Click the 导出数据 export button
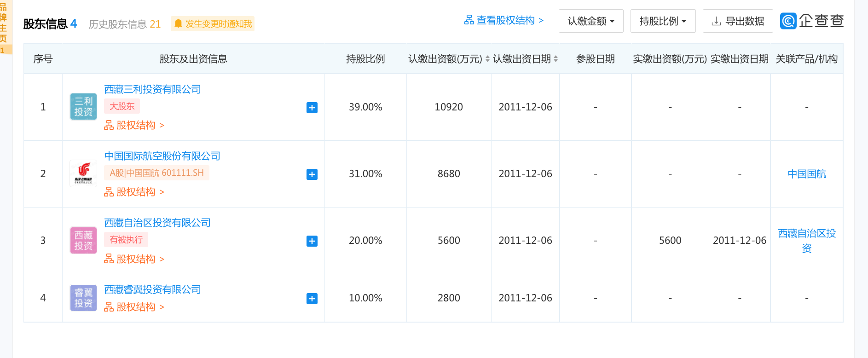Image resolution: width=868 pixels, height=358 pixels. point(738,21)
